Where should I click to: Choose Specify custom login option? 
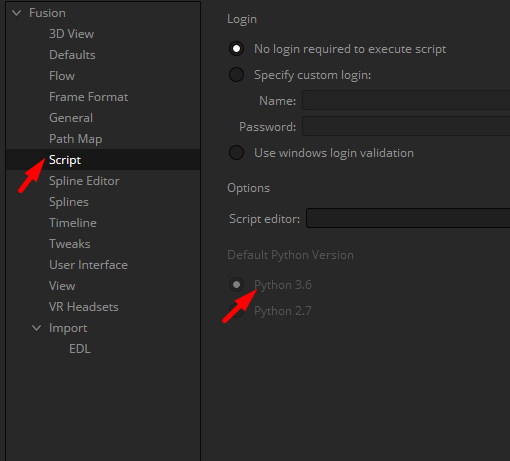[x=236, y=75]
